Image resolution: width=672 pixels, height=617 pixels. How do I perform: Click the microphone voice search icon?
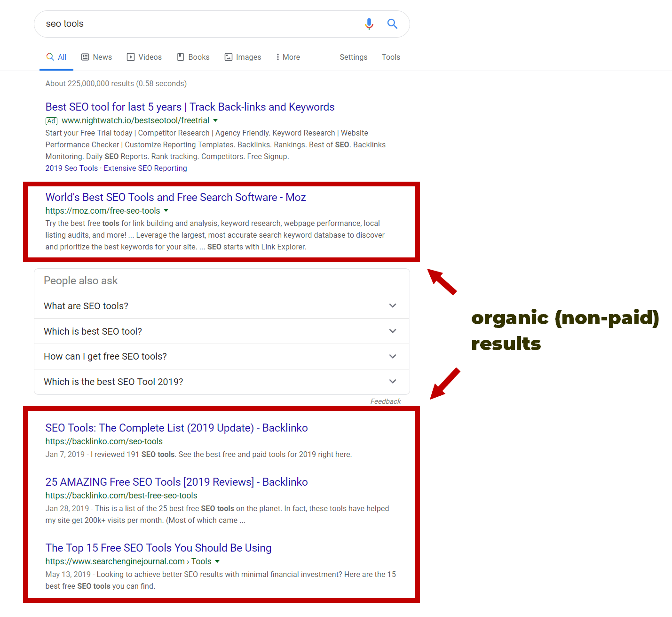[x=369, y=24]
